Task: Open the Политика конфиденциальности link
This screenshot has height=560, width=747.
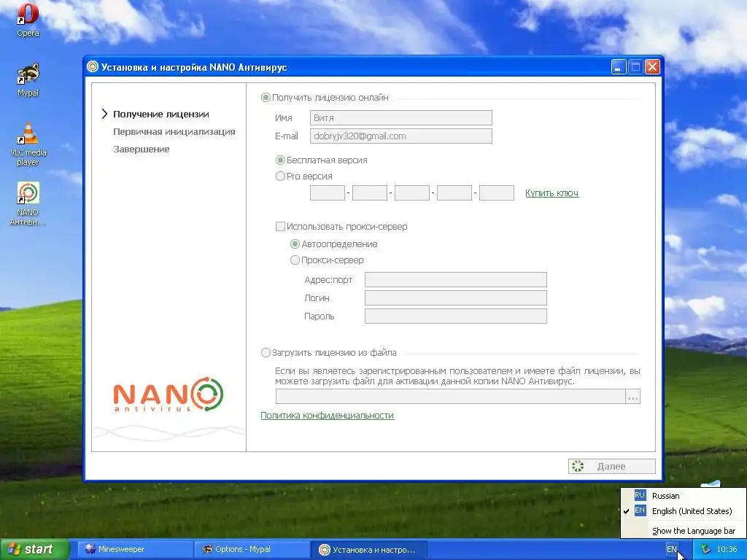Action: (x=328, y=415)
